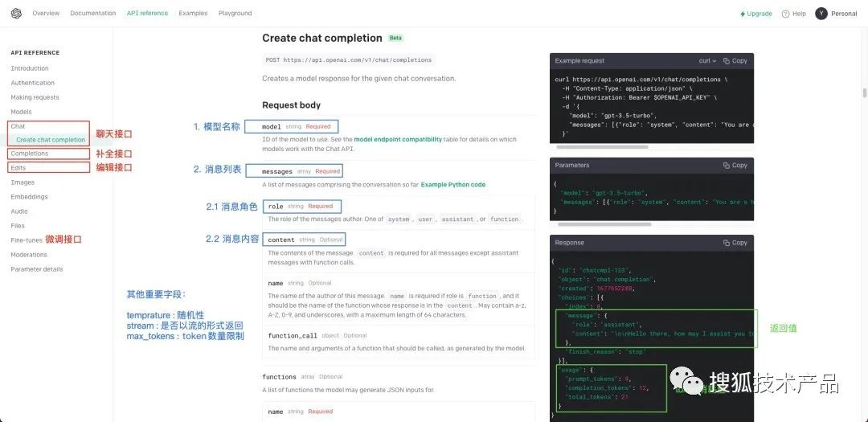Open Models in the sidebar

click(21, 112)
